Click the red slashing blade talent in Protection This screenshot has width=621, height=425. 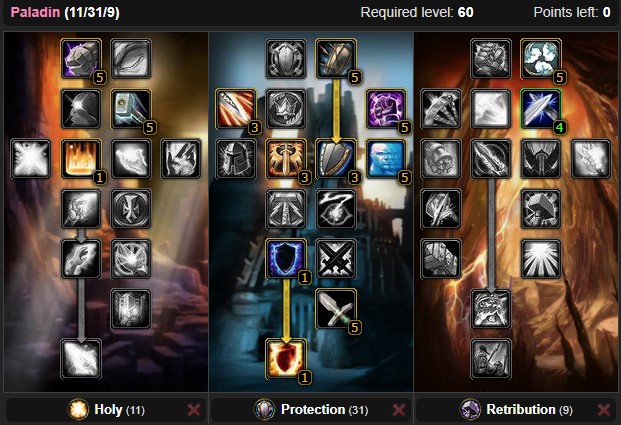pos(236,109)
